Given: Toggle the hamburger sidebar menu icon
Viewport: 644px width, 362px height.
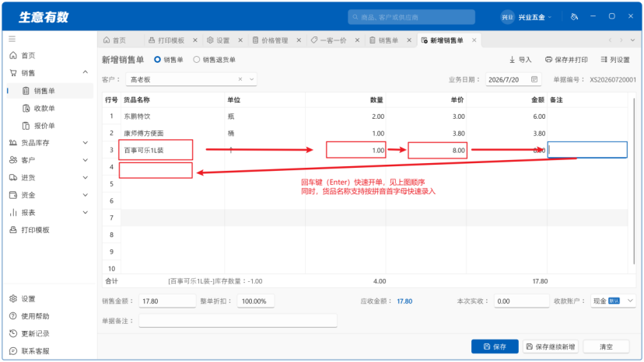Looking at the screenshot, I should (12, 39).
